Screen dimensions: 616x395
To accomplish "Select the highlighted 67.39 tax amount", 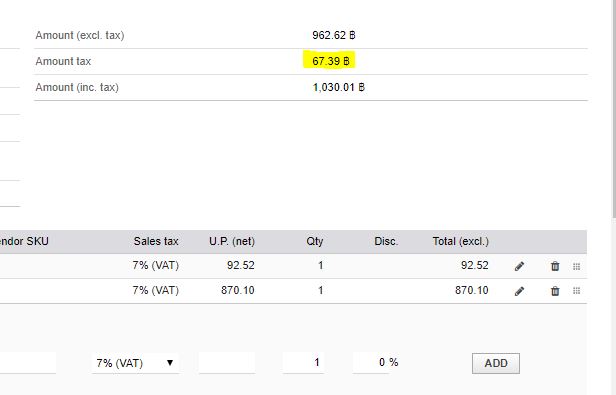I will pos(330,61).
